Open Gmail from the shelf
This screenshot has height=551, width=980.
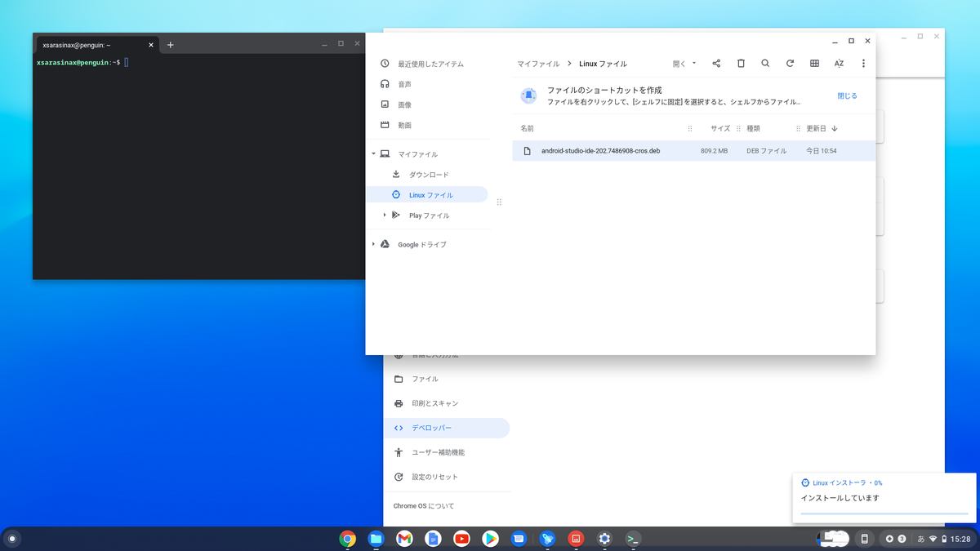pos(404,539)
